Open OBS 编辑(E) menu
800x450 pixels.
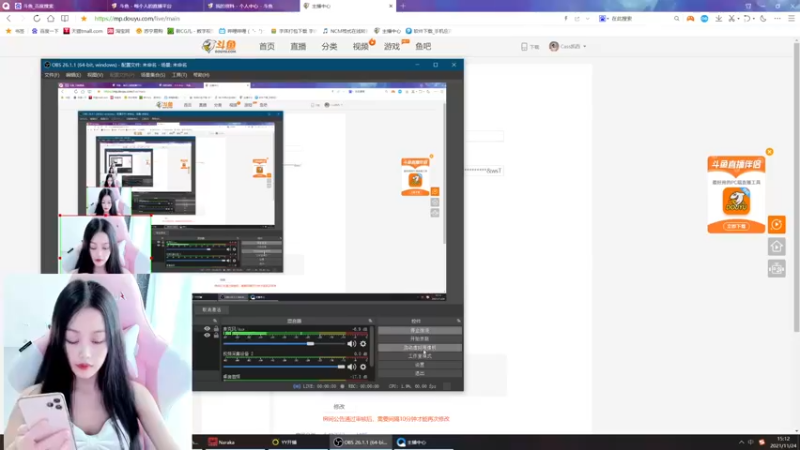[x=73, y=75]
